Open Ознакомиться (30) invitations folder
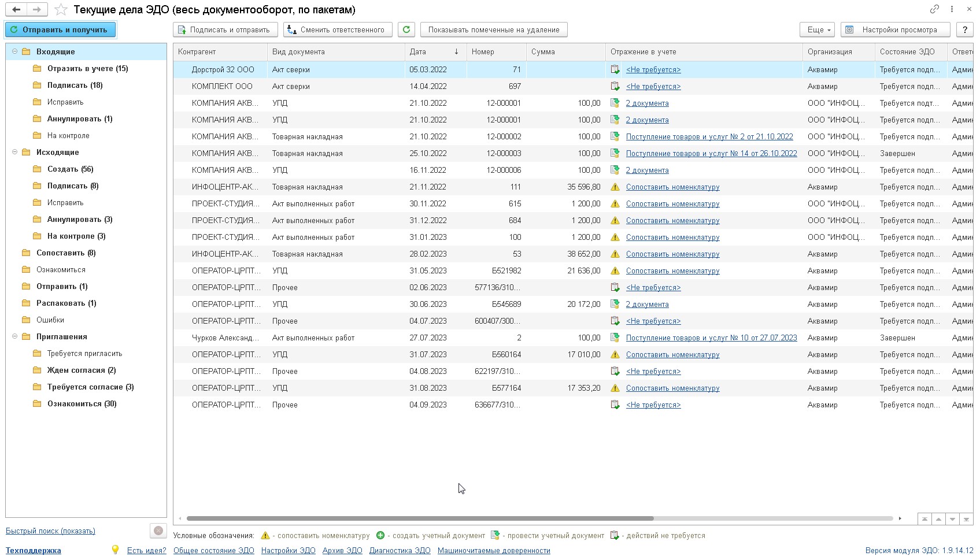The image size is (980, 556). tap(82, 403)
